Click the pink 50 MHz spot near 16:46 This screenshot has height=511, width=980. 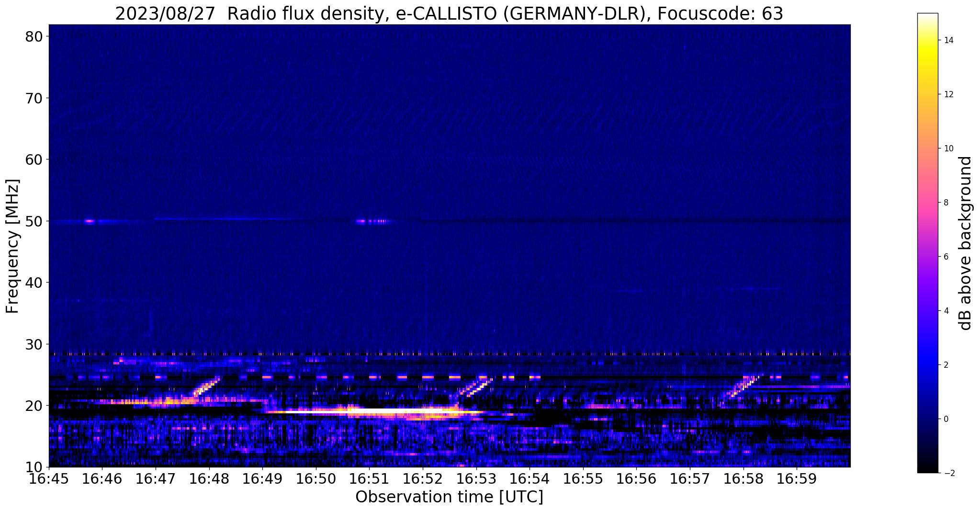click(x=90, y=221)
